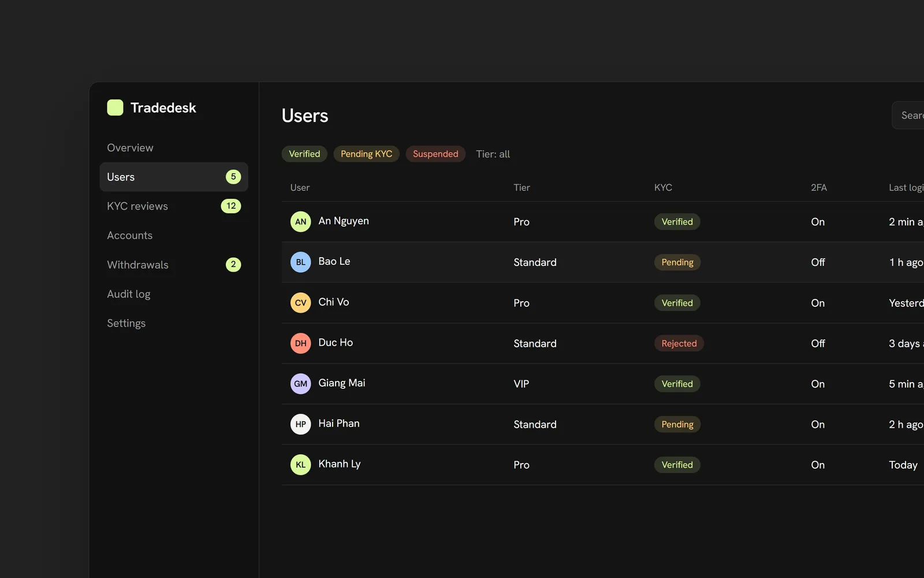Screen dimensions: 924x578
Task: Click the name Hai Phan
Action: tap(339, 423)
